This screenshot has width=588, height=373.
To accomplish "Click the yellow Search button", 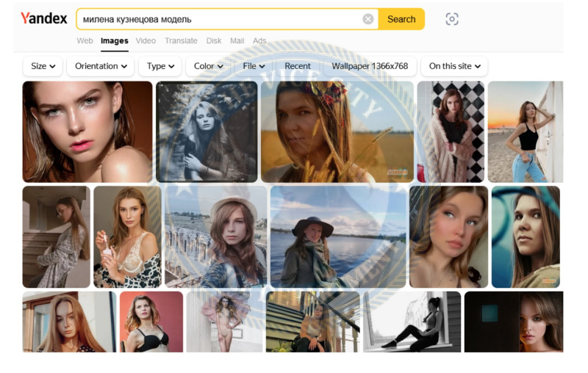I will point(401,19).
